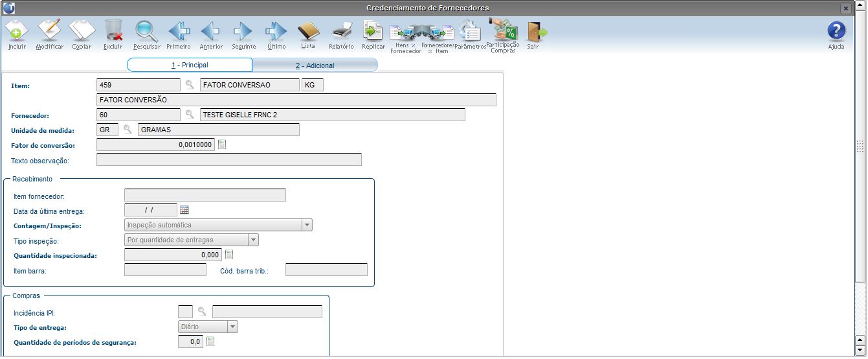This screenshot has width=868, height=359.
Task: Open the Fator de conversão calculator icon
Action: coord(222,145)
